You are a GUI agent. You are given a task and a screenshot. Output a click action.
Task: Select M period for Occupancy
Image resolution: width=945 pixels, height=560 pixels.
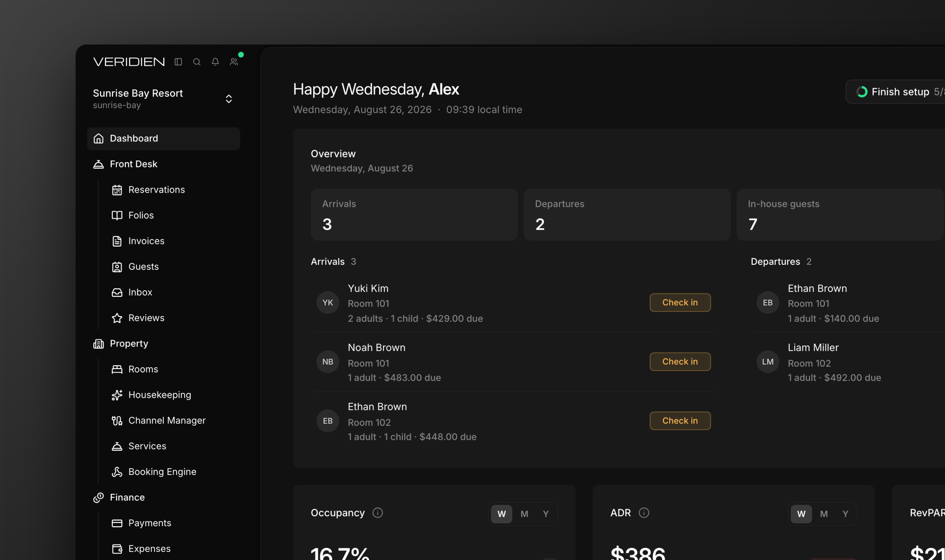click(524, 514)
